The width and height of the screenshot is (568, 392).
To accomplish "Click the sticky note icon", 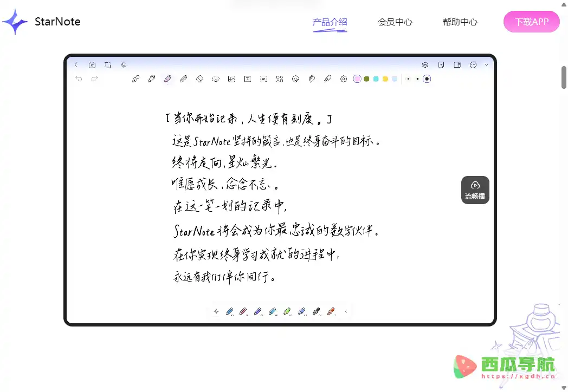I will pos(441,65).
